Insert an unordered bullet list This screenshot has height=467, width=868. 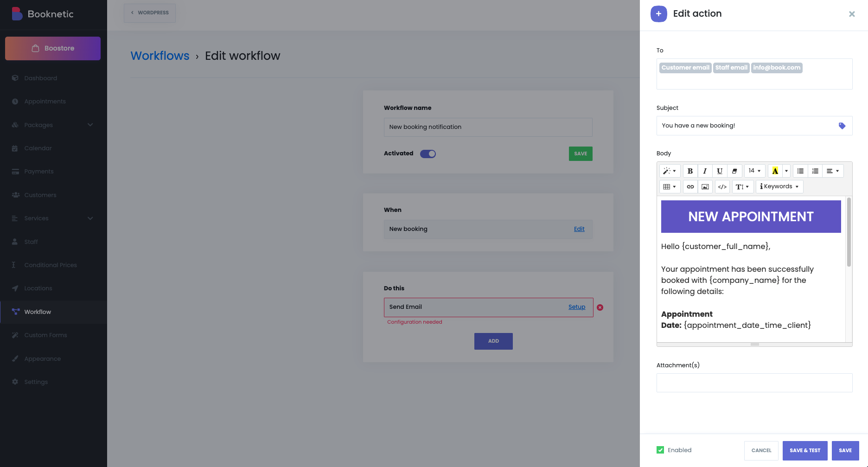coord(800,171)
